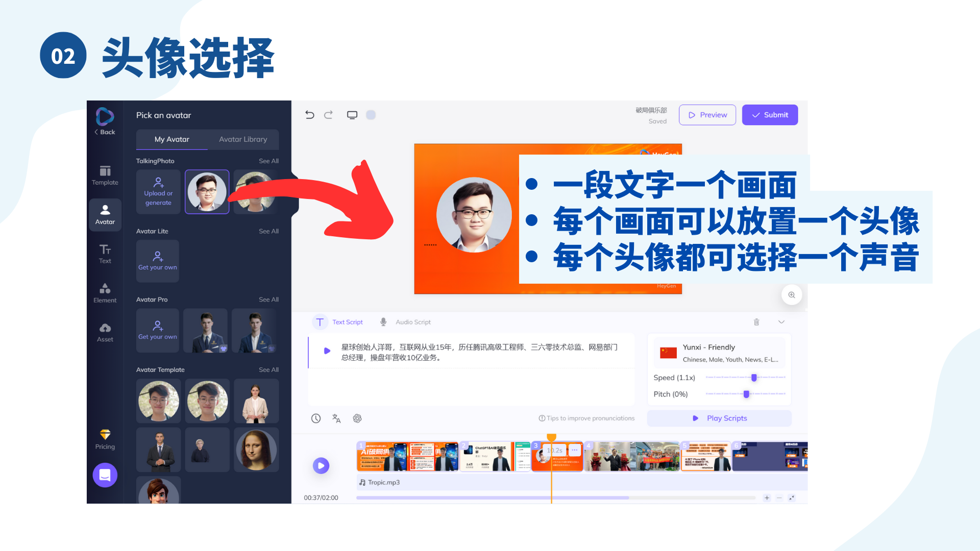Select scene 6 in the timeline
Viewport: 980px width, 551px height.
[x=770, y=457]
